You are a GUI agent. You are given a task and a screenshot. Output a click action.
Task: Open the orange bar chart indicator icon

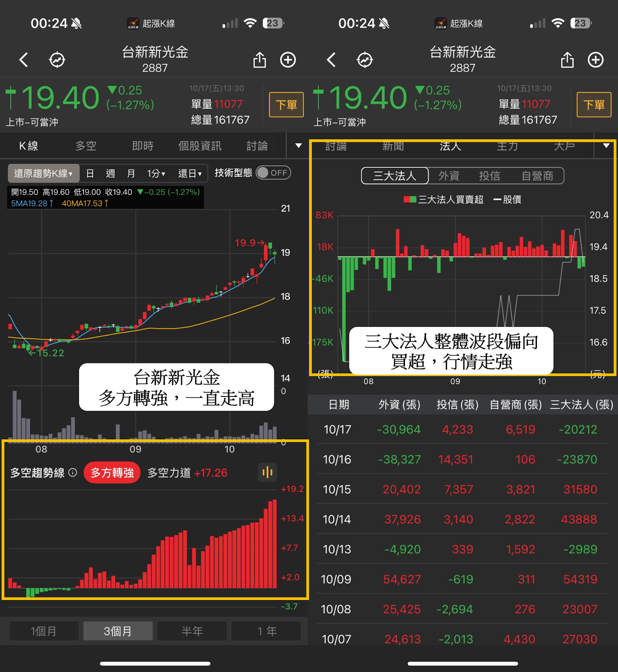267,473
